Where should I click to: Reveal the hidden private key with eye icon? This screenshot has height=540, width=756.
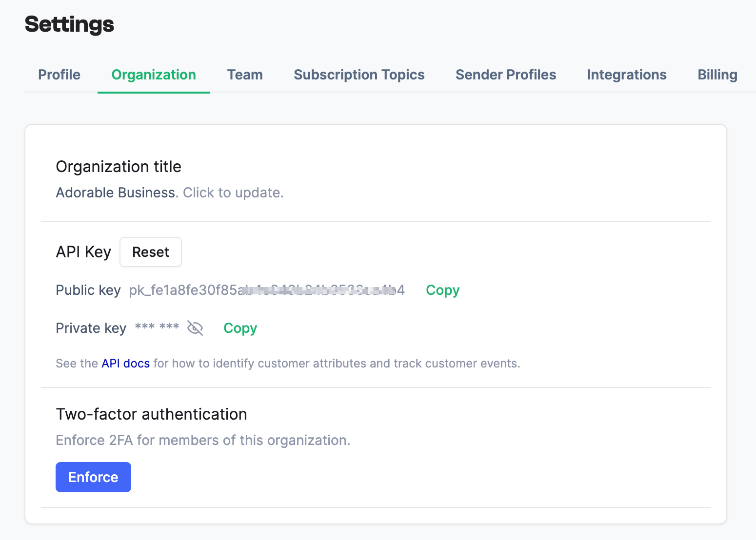195,328
